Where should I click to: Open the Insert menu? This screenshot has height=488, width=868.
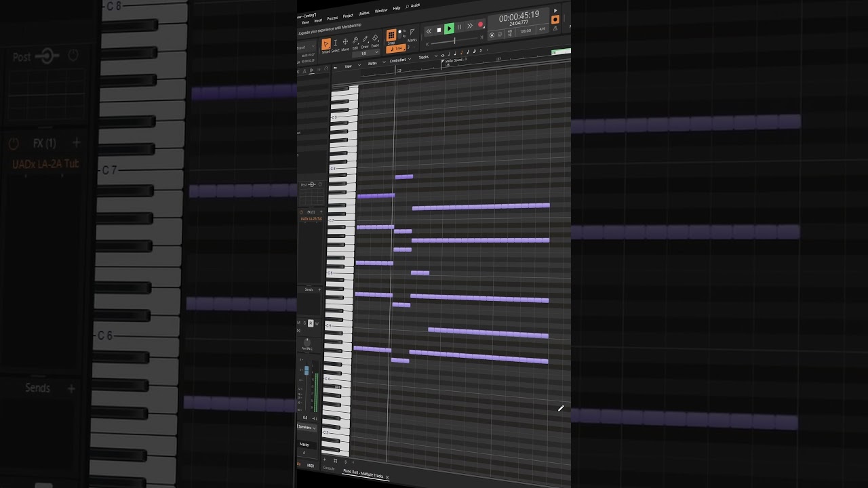[318, 20]
